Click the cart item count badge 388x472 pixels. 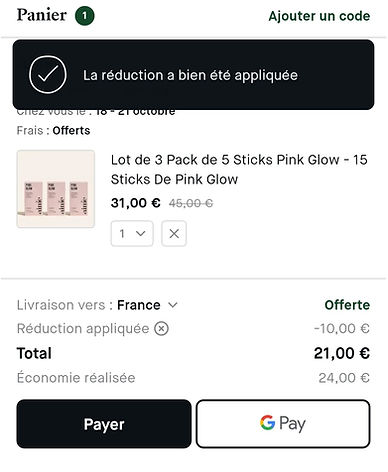85,16
